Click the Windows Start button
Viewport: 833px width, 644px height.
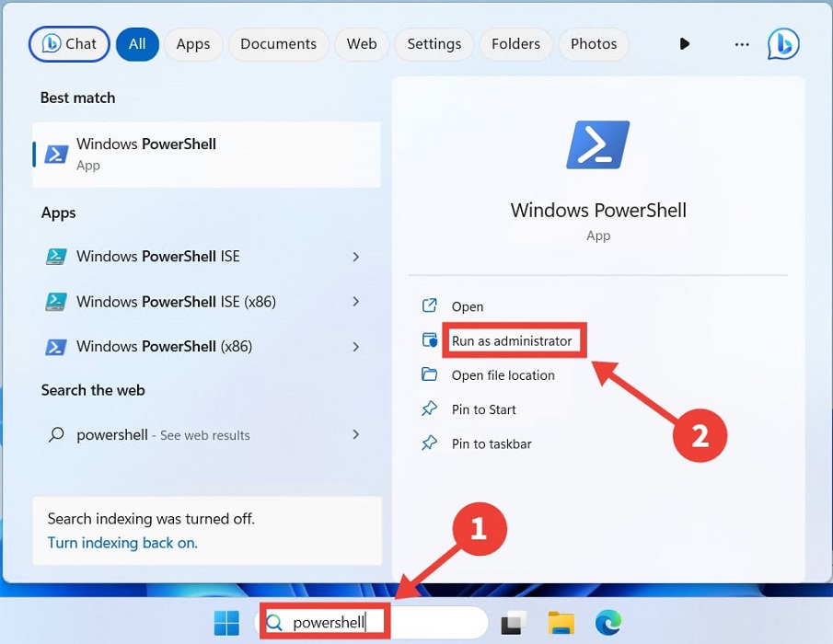click(226, 621)
